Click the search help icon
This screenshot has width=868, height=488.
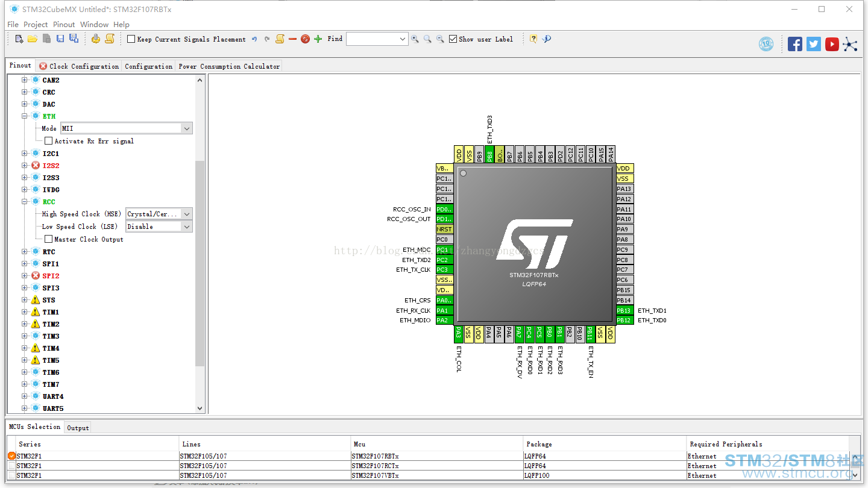click(547, 39)
